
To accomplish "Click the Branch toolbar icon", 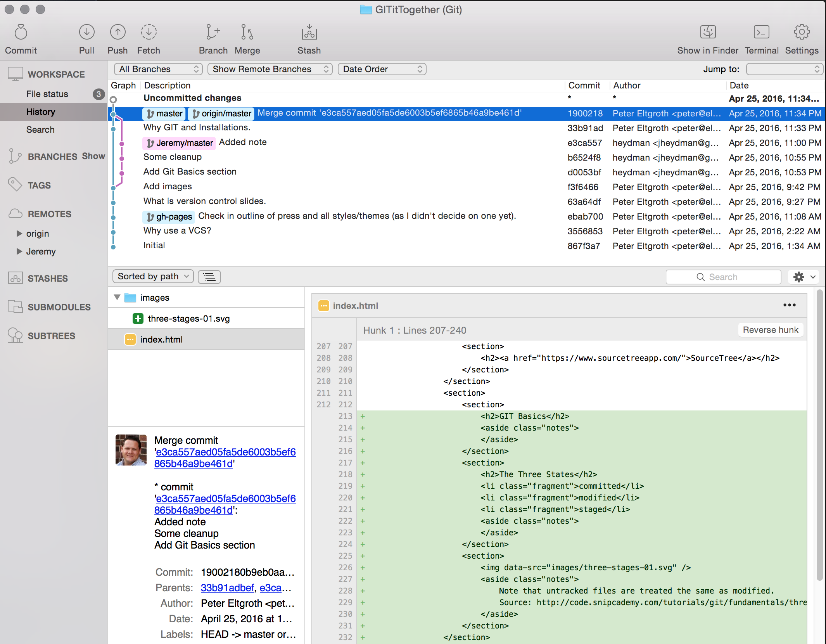I will click(213, 33).
